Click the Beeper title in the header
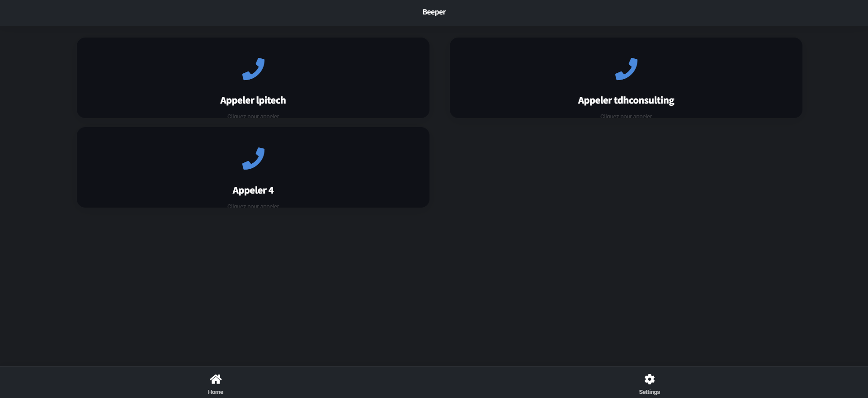Screen dimensions: 868x398 tap(434, 12)
